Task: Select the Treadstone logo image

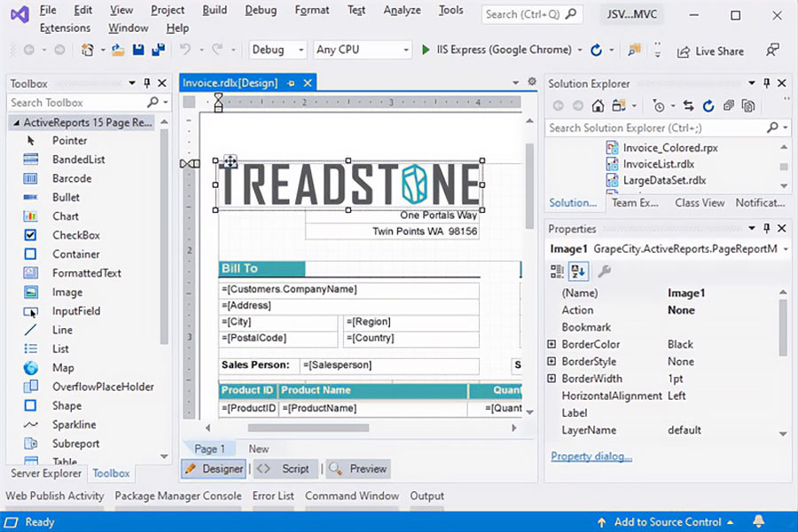Action: click(348, 184)
